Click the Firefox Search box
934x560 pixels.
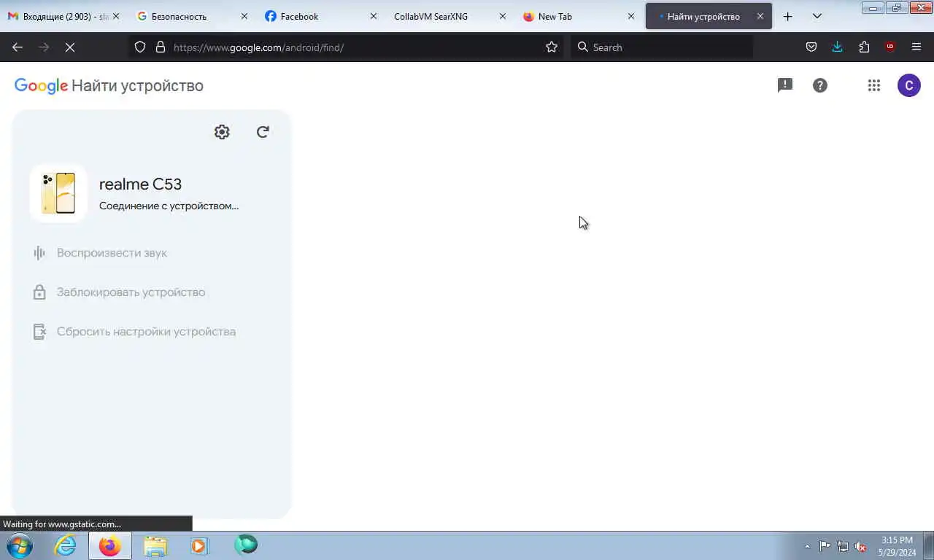coord(662,47)
